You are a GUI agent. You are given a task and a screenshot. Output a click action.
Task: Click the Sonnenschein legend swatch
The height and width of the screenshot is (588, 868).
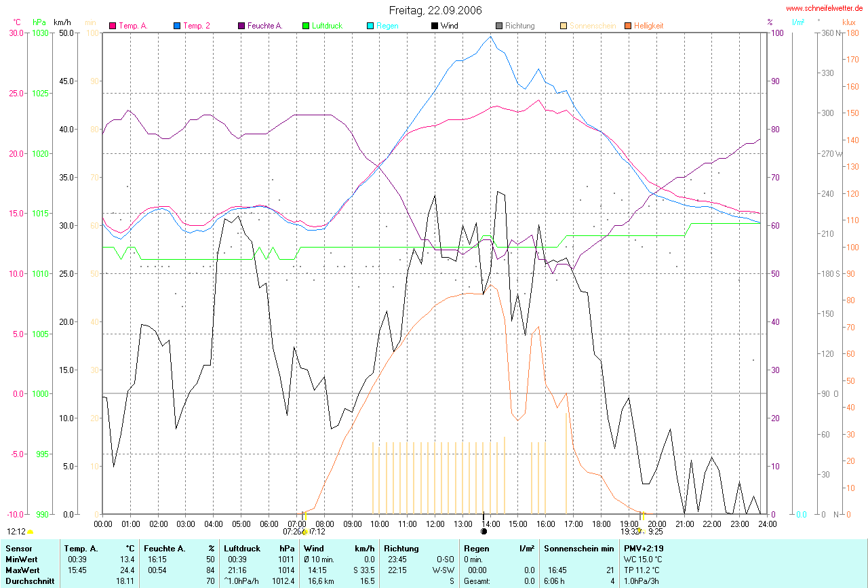[564, 26]
